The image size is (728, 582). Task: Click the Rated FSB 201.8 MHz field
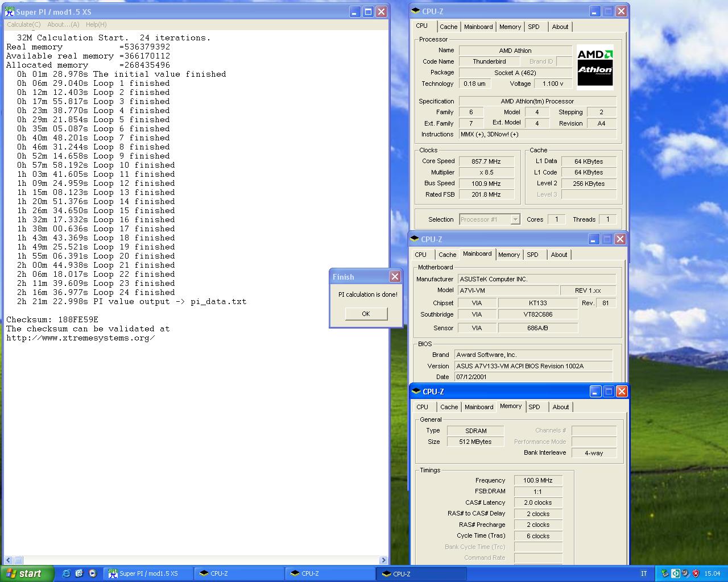(x=487, y=194)
